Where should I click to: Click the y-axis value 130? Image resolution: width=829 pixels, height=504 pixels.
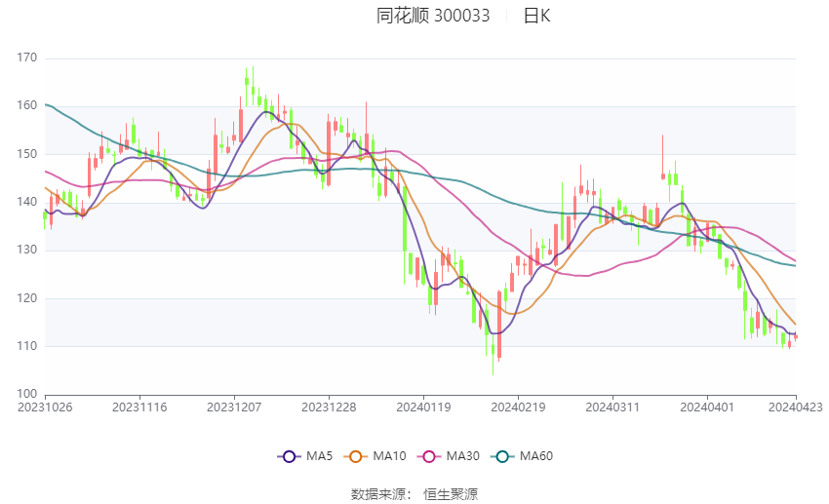click(x=27, y=250)
